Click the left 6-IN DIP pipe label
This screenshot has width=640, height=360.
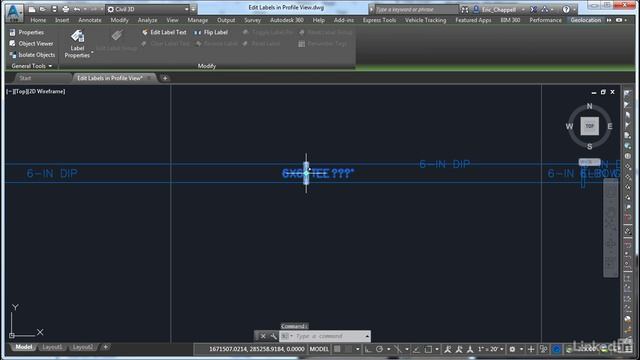pyautogui.click(x=52, y=173)
